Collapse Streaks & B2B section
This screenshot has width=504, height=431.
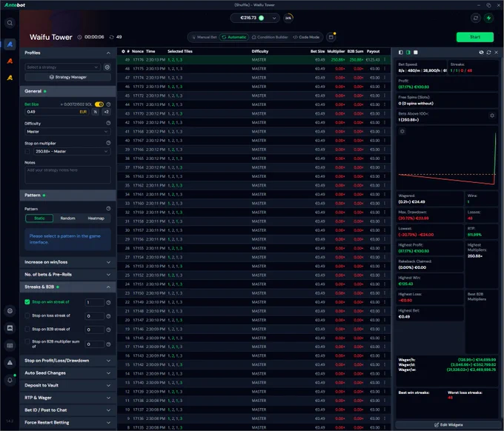coord(68,287)
